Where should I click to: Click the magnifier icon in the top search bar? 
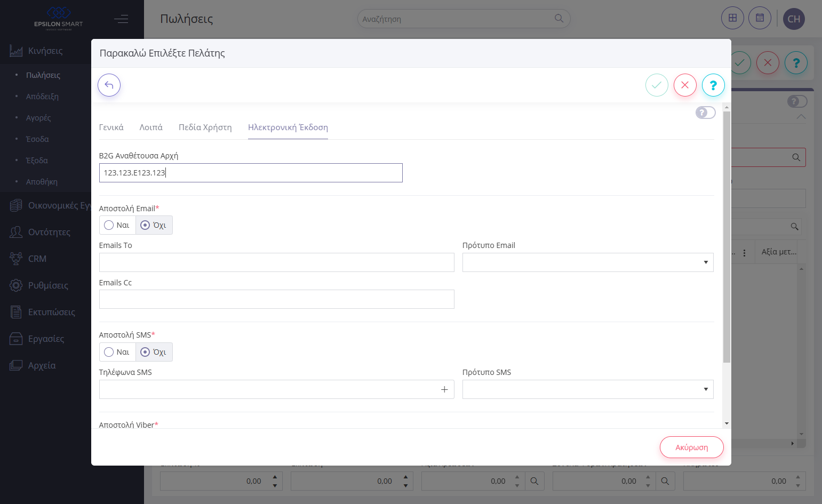pos(559,19)
